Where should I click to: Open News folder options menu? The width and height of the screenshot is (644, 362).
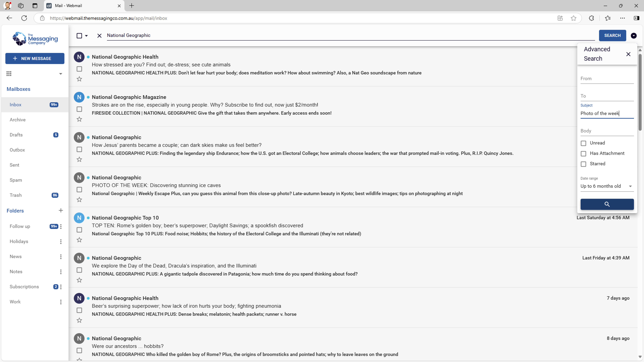pos(61,257)
